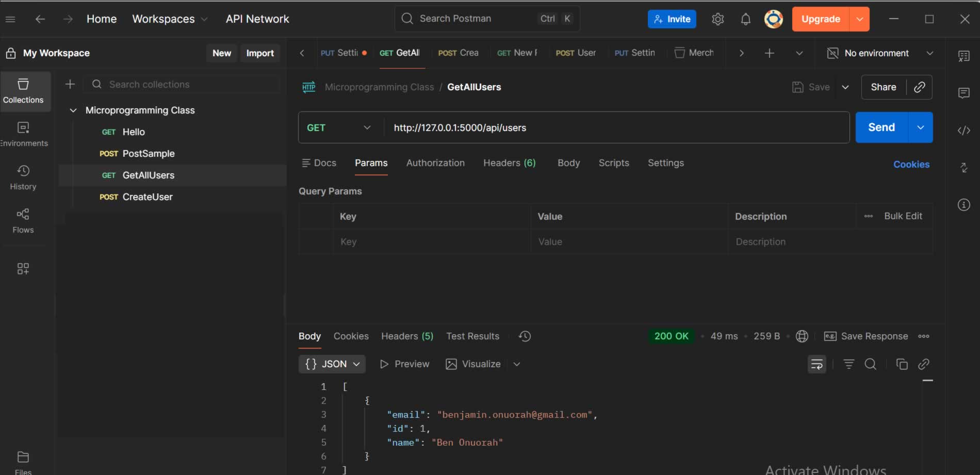Image resolution: width=980 pixels, height=475 pixels.
Task: Open the settings gear icon
Action: tap(717, 19)
